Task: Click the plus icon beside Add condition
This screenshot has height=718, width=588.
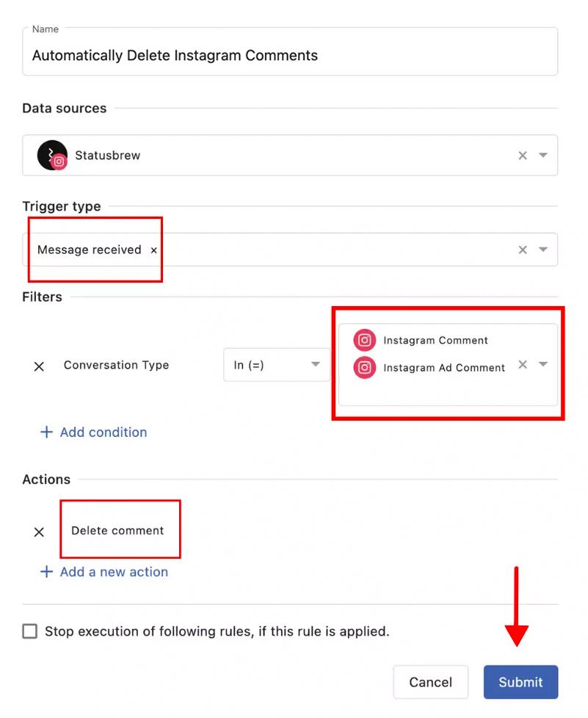Action: point(47,432)
